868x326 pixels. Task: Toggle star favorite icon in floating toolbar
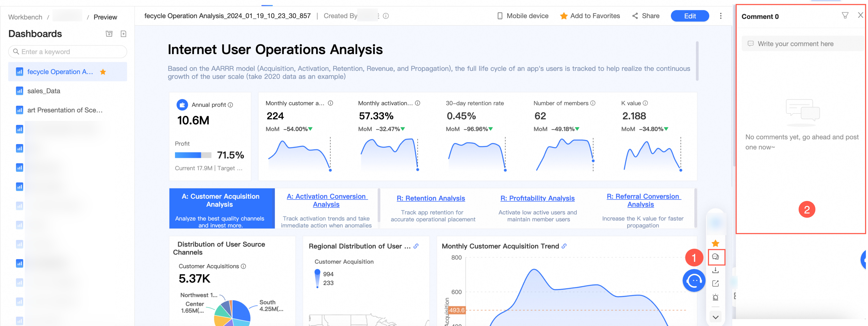(715, 243)
